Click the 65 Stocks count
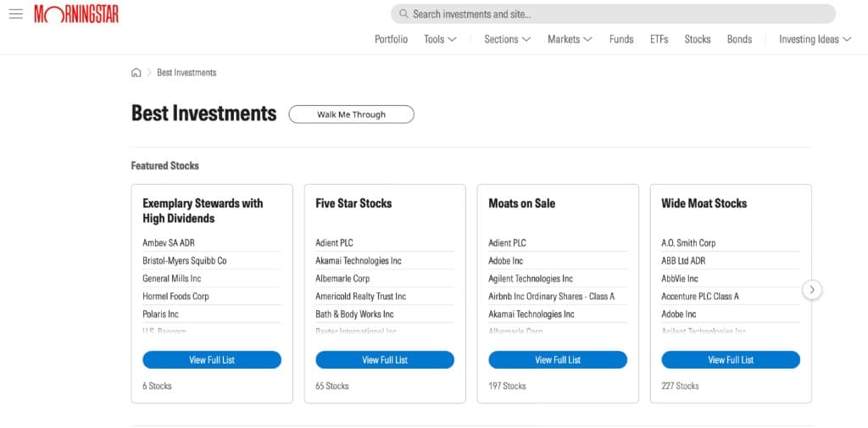868x428 pixels. point(332,386)
